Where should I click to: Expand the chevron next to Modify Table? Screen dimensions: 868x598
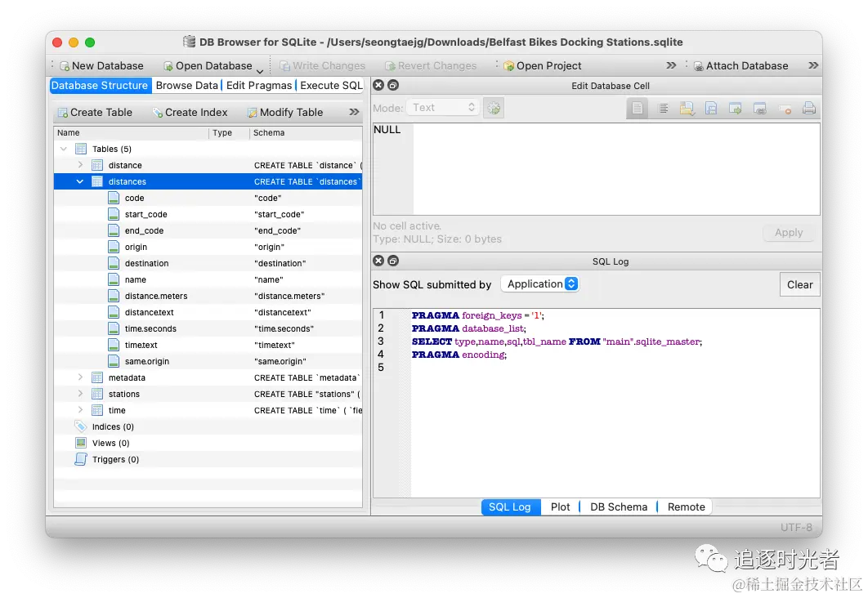[354, 112]
